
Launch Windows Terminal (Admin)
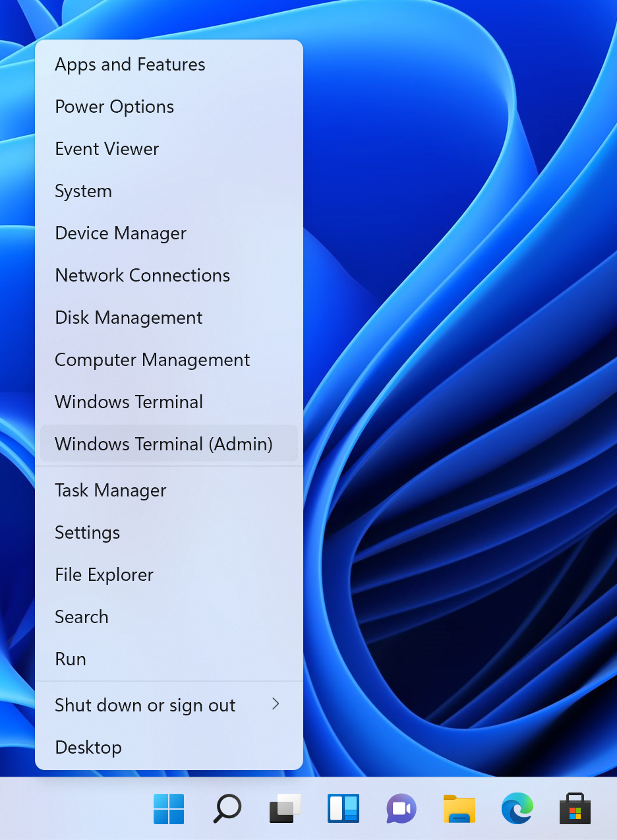[163, 444]
